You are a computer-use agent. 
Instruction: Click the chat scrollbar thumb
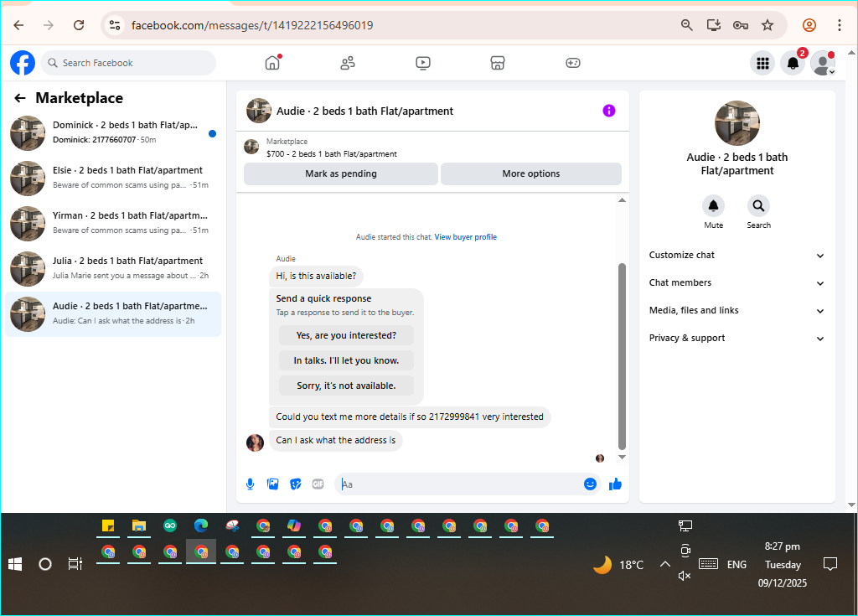point(622,356)
